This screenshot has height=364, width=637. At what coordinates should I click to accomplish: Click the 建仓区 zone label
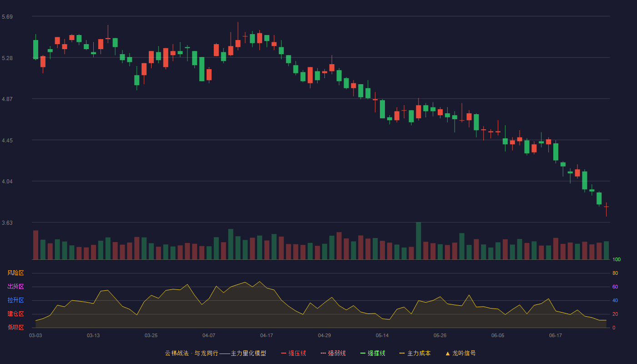point(15,314)
